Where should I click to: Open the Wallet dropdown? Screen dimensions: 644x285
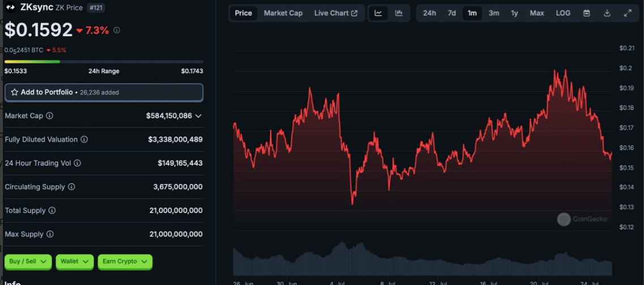tap(75, 261)
